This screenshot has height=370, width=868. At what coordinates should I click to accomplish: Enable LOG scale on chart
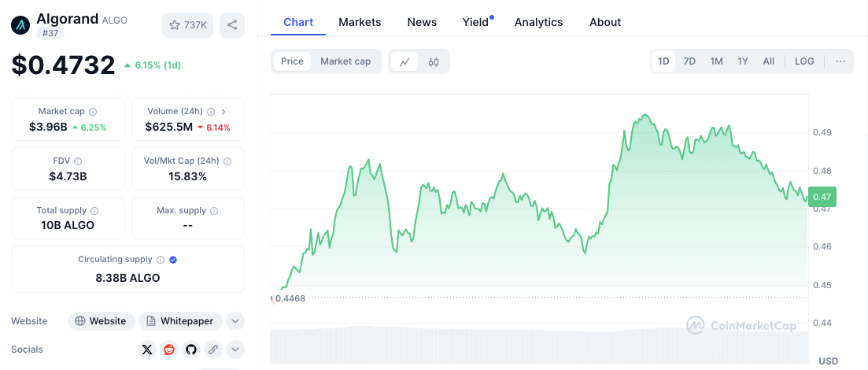[x=804, y=61]
